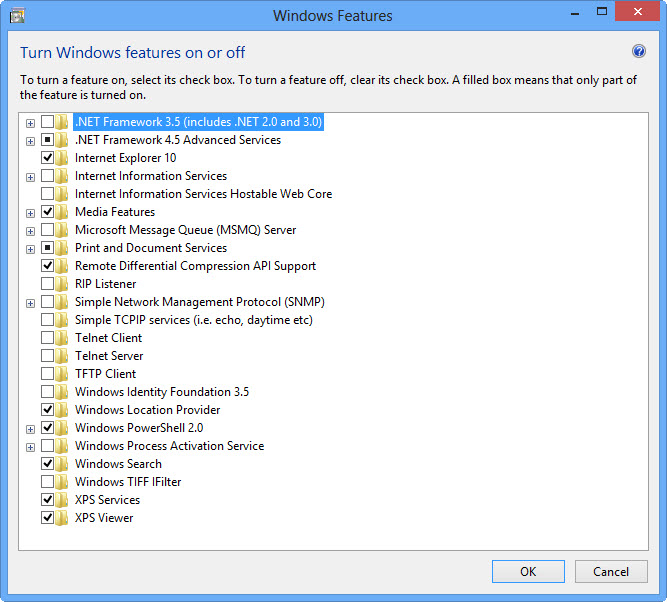Open the blue help icon
The image size is (667, 602).
click(638, 51)
